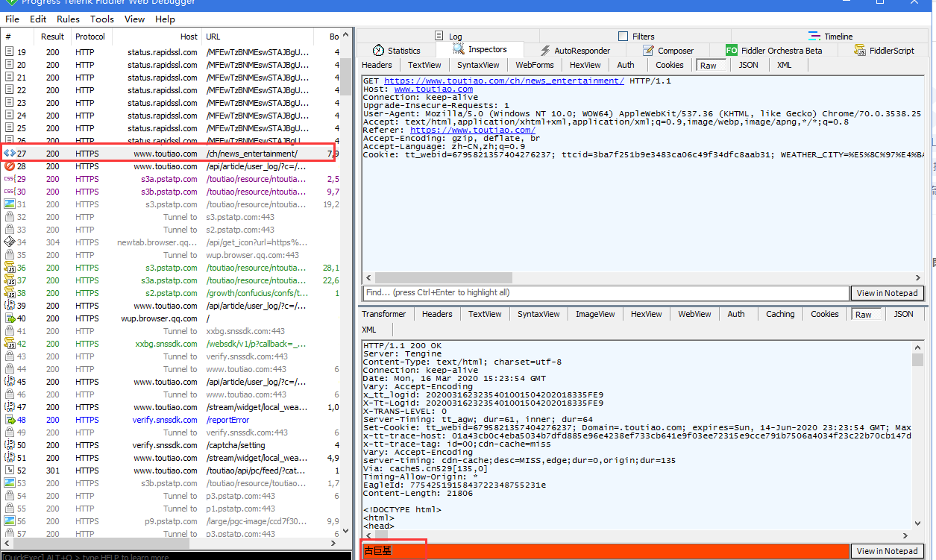Click the Statistics tab clock icon

point(378,51)
